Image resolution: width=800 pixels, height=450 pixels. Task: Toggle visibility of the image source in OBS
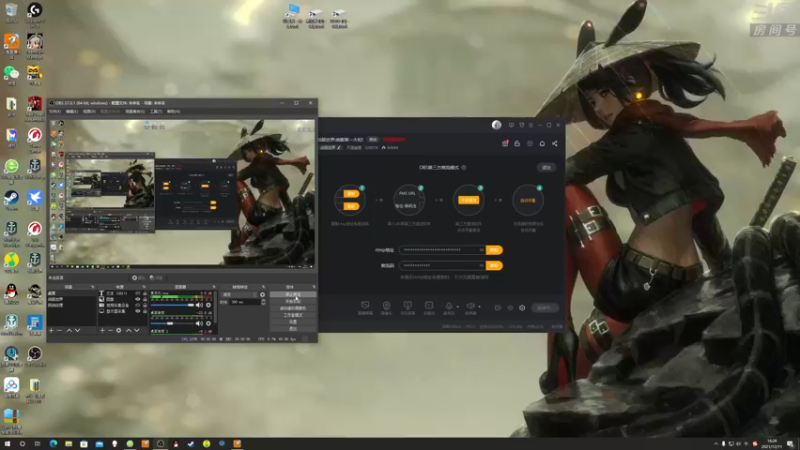(x=138, y=299)
